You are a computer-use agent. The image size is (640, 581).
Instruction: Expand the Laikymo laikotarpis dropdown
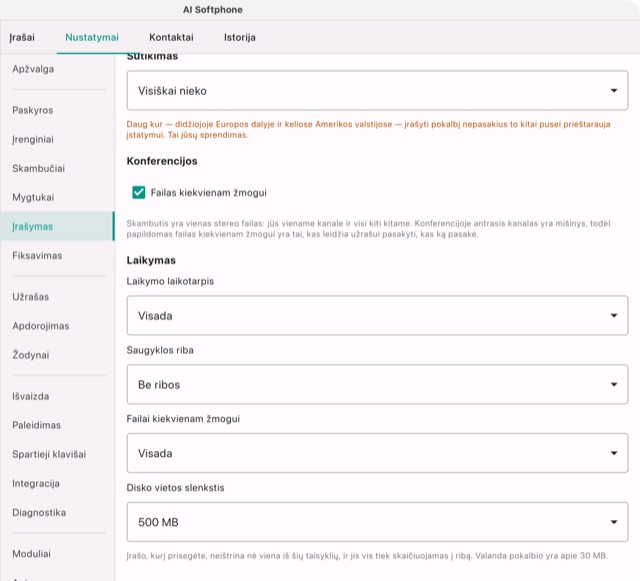377,316
